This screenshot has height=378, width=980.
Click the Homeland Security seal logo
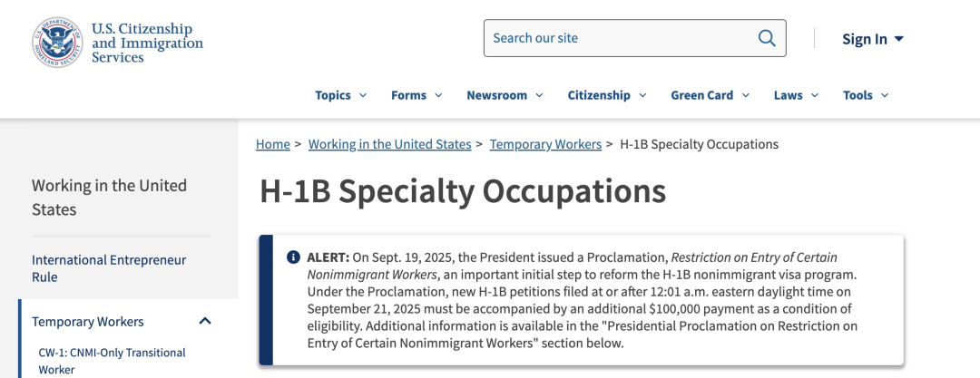click(57, 44)
